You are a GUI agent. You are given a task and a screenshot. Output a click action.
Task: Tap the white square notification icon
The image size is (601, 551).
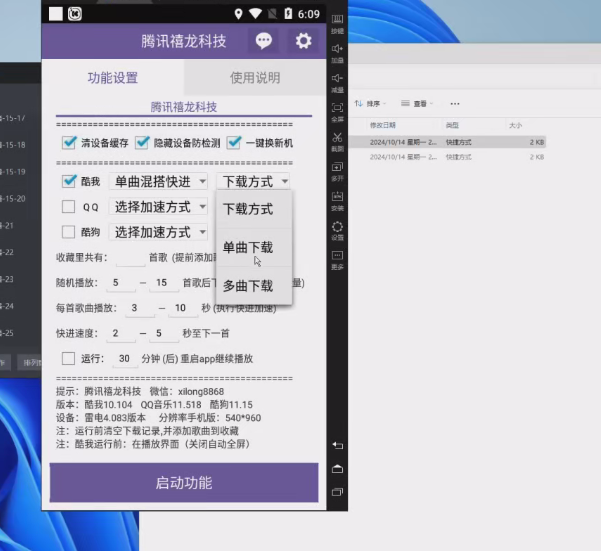tap(56, 14)
